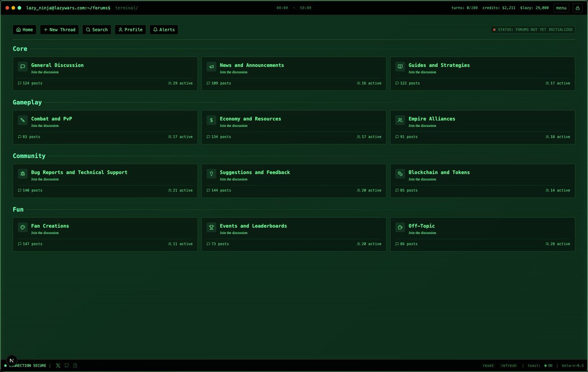The image size is (588, 372).
Task: Click the 'turns: 0/200' counter
Action: 465,8
